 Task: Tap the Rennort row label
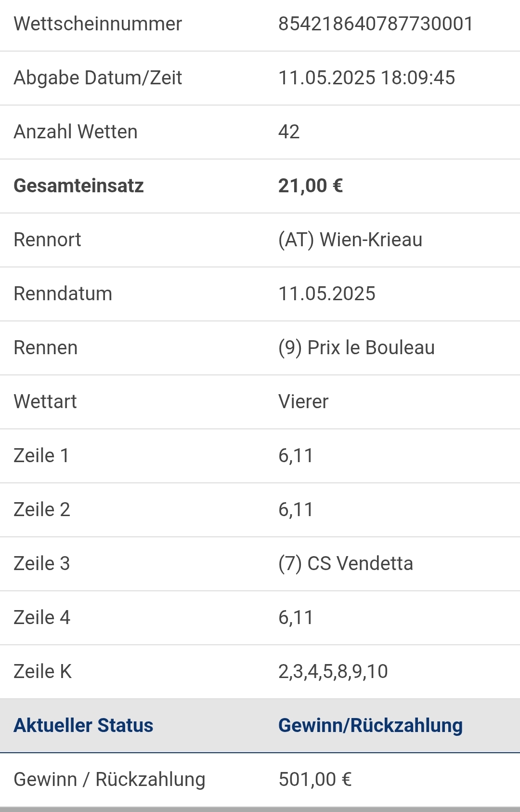point(47,240)
